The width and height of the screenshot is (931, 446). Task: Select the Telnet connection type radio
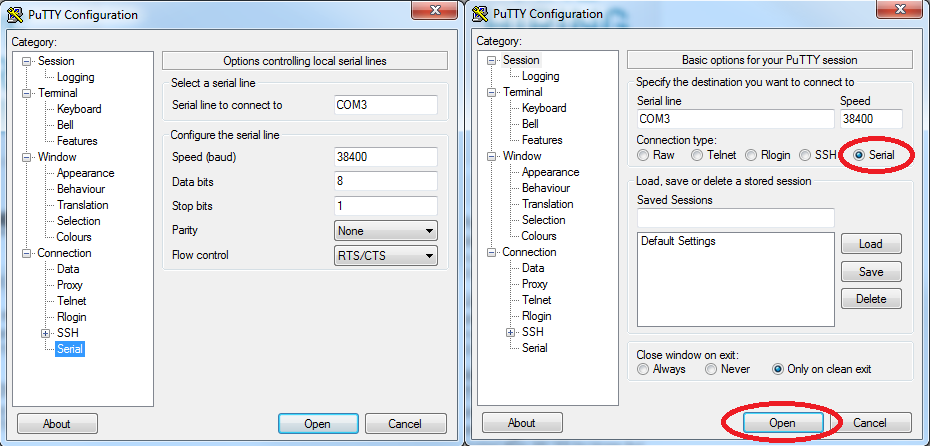click(x=698, y=155)
